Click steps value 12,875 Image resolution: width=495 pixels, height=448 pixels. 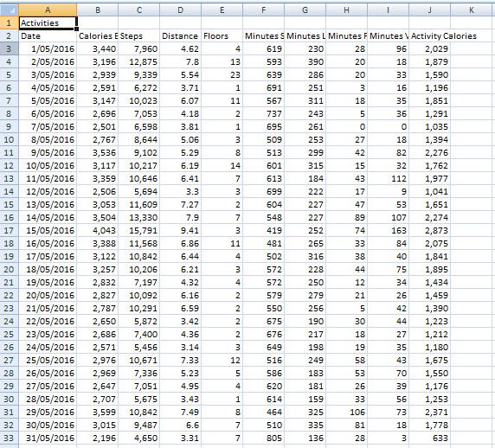pos(139,61)
